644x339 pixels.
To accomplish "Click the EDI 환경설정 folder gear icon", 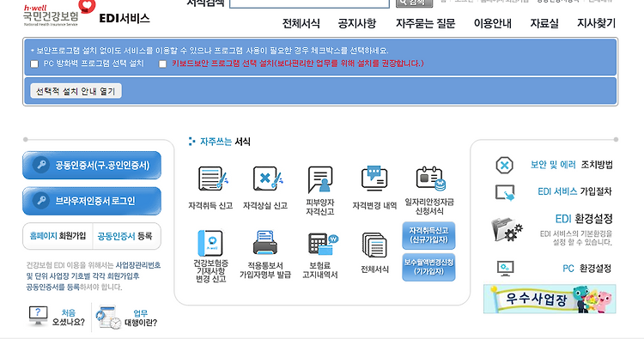I will tap(507, 229).
